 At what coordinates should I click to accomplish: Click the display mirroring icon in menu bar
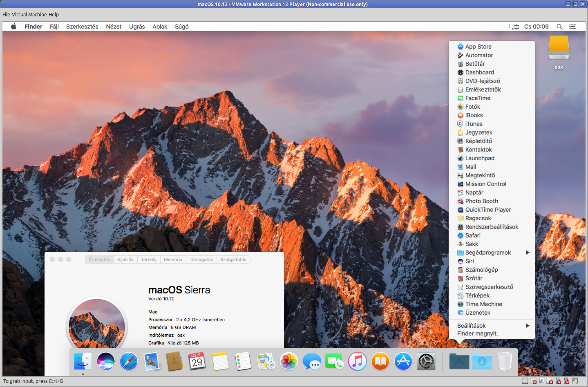(x=514, y=27)
